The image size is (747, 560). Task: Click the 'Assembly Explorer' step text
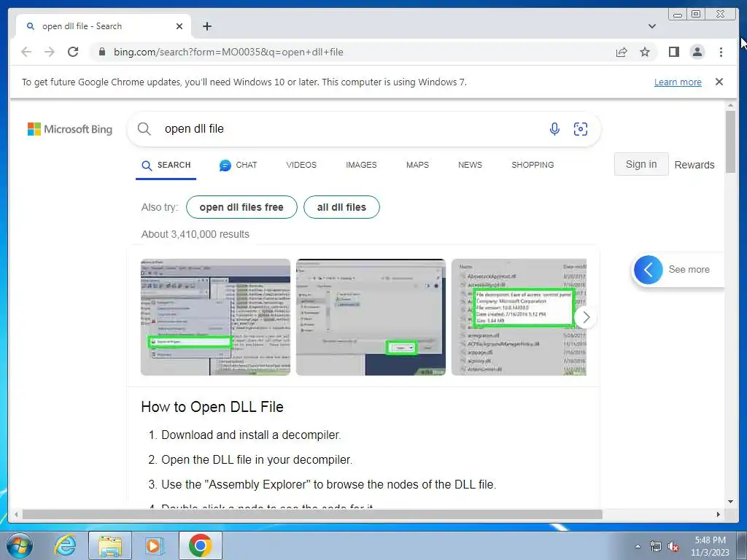pos(329,485)
